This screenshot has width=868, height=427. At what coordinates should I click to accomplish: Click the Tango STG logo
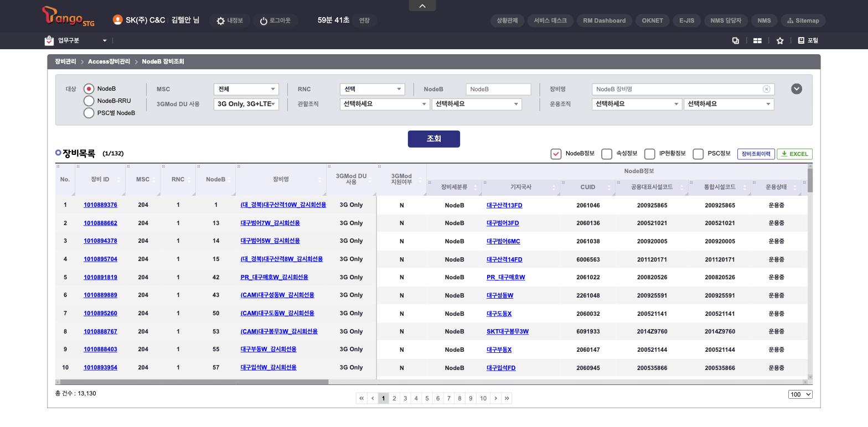(68, 17)
